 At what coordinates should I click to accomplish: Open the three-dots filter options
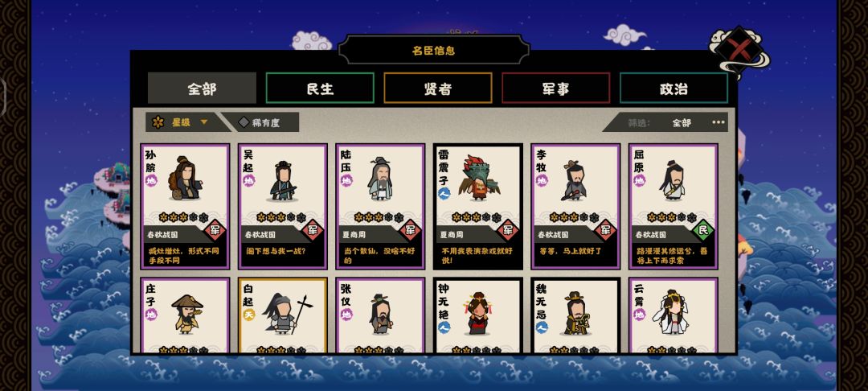click(718, 122)
